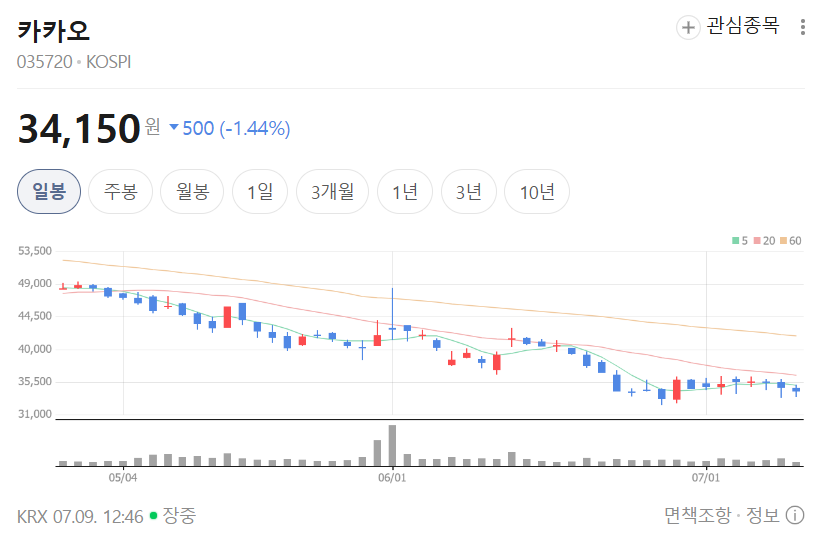Click the 장중 market status text
The image size is (823, 540).
(x=179, y=515)
